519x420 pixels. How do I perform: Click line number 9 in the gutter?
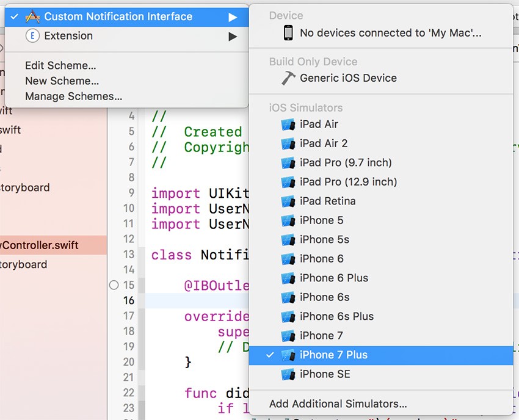pos(131,193)
